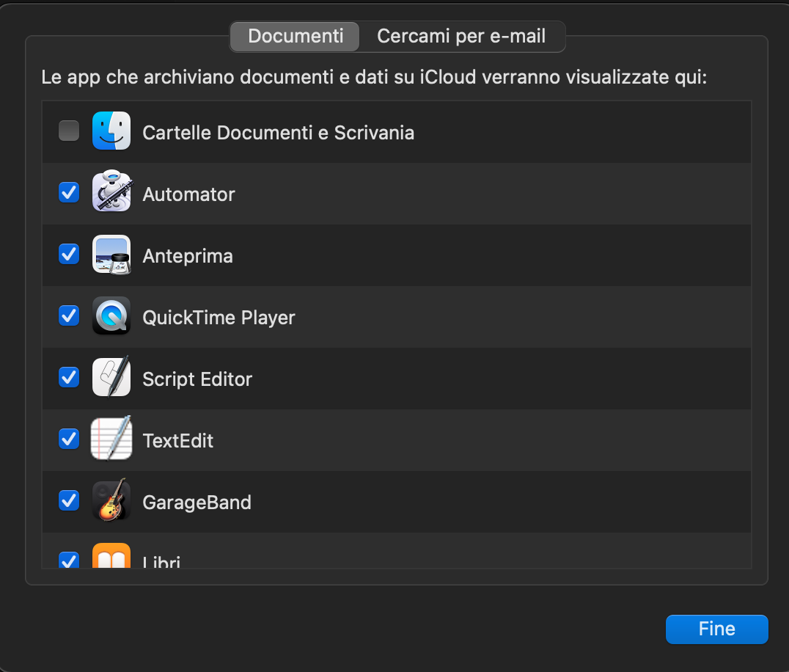789x672 pixels.
Task: Select the Anteprima row label
Action: tap(188, 256)
